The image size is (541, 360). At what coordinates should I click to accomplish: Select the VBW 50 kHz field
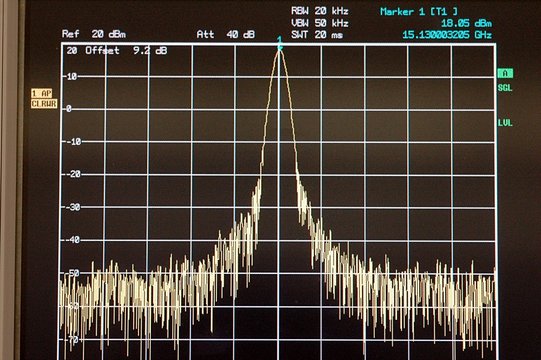click(320, 23)
